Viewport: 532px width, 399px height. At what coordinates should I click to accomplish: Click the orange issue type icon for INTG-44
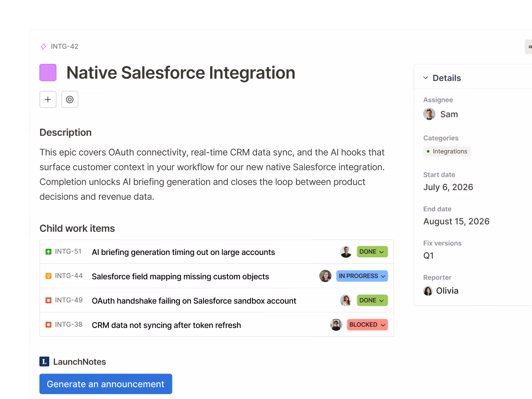[x=48, y=276]
